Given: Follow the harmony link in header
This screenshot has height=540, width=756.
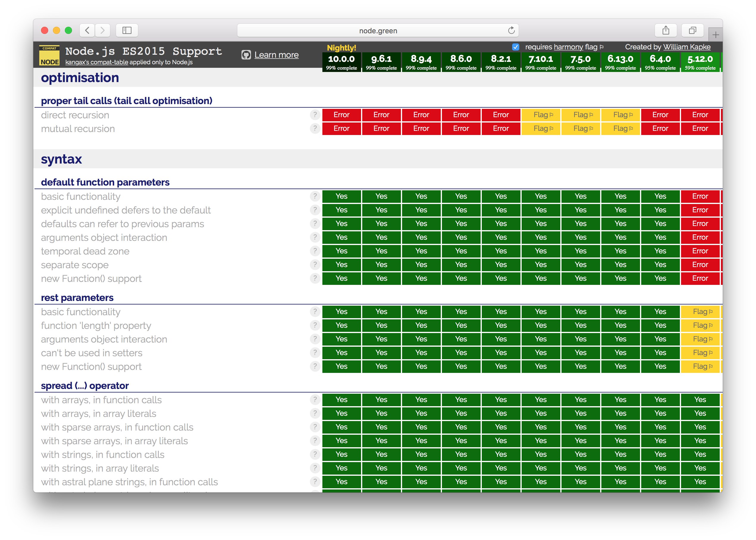Looking at the screenshot, I should 568,47.
